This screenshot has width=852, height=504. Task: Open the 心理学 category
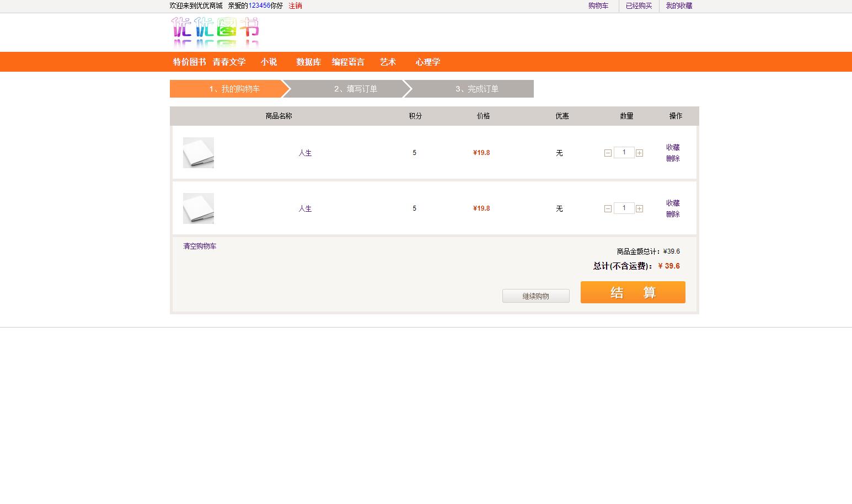pos(428,62)
